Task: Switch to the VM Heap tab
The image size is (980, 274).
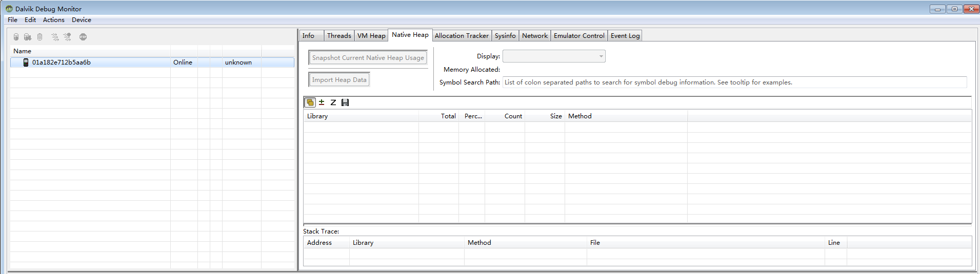Action: [371, 36]
